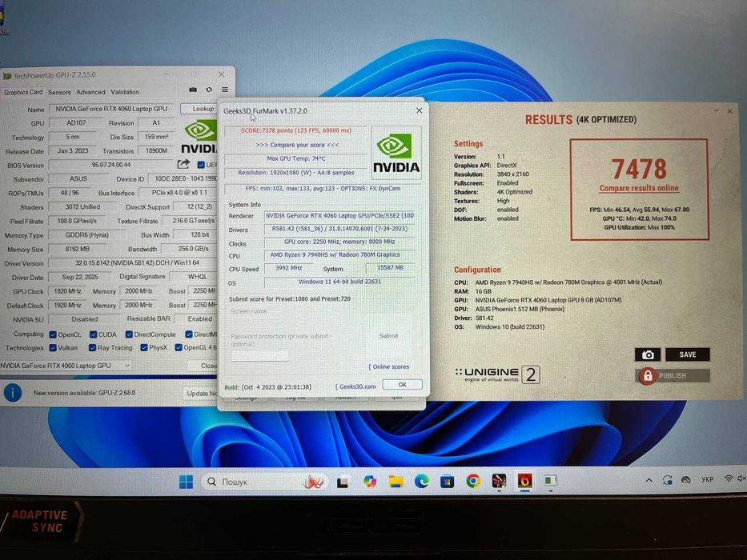This screenshot has height=560, width=747.
Task: Click Memory Size value 8192 MB
Action: tap(77, 249)
